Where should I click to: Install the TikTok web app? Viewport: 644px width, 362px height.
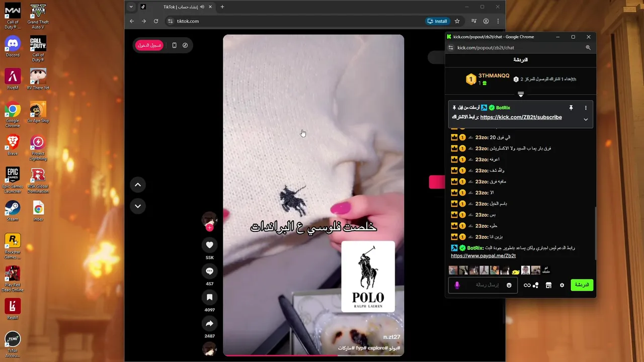pos(437,21)
